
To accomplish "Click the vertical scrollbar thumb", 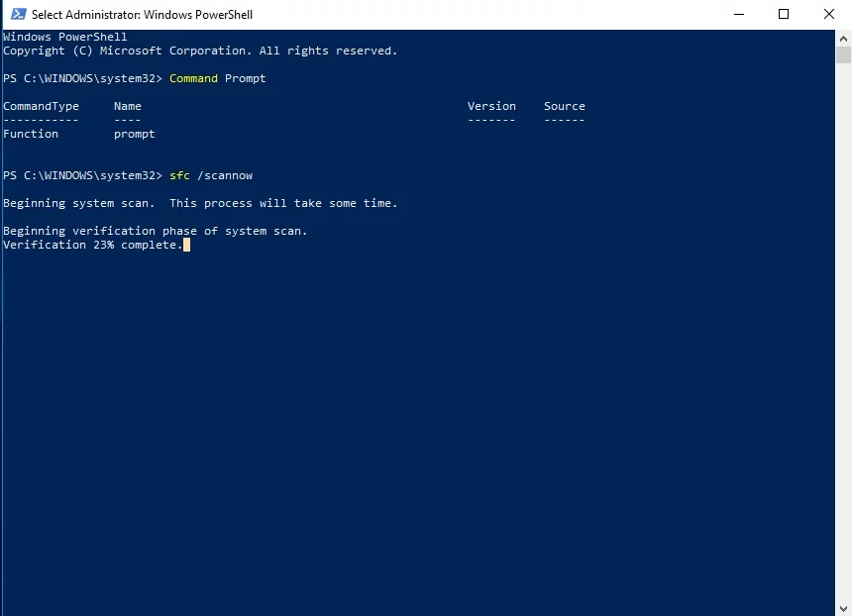I will click(843, 55).
